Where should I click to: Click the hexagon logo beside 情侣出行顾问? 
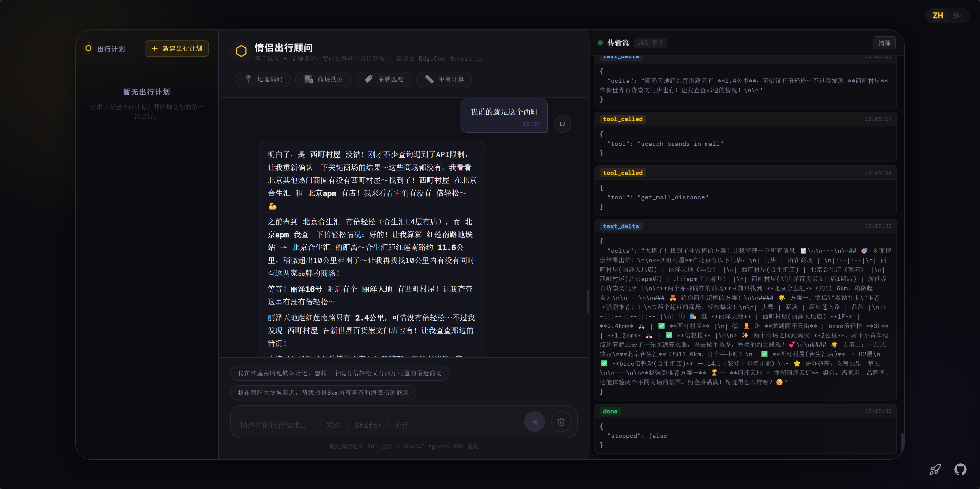tap(241, 51)
